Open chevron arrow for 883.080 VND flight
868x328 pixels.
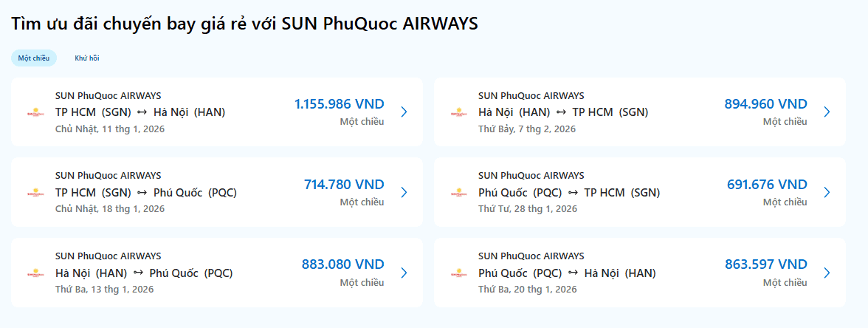point(404,273)
